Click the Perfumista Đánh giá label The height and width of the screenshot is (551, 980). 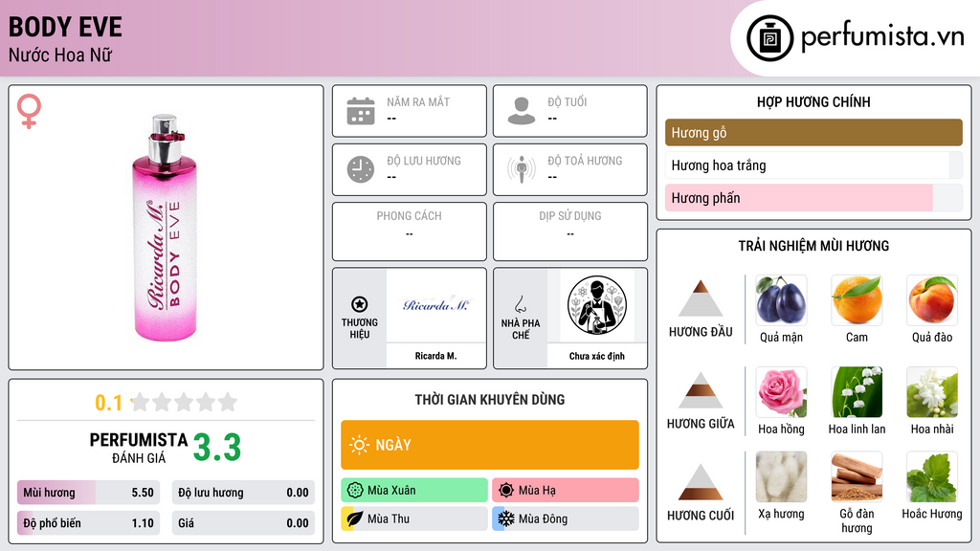pos(139,448)
